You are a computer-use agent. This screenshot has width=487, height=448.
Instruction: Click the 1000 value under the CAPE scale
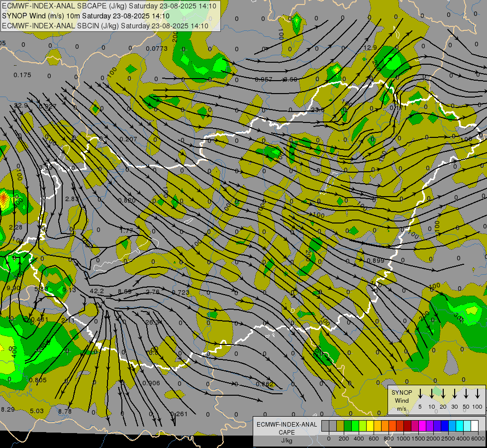click(403, 439)
